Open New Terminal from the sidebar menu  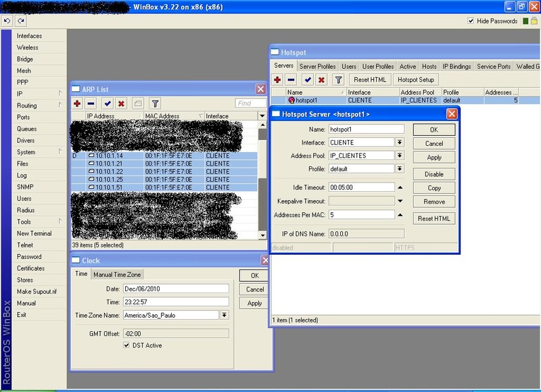[x=34, y=233]
